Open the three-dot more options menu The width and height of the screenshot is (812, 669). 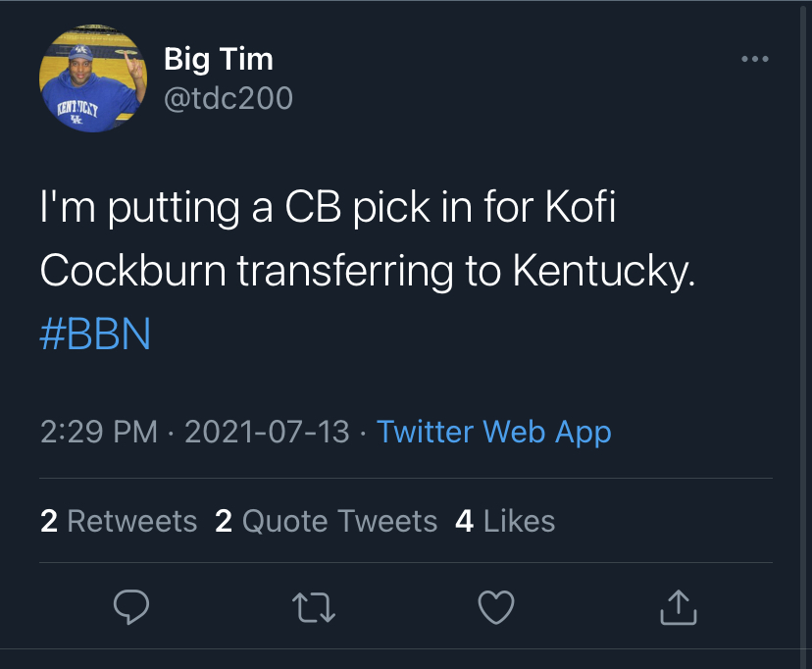755,60
